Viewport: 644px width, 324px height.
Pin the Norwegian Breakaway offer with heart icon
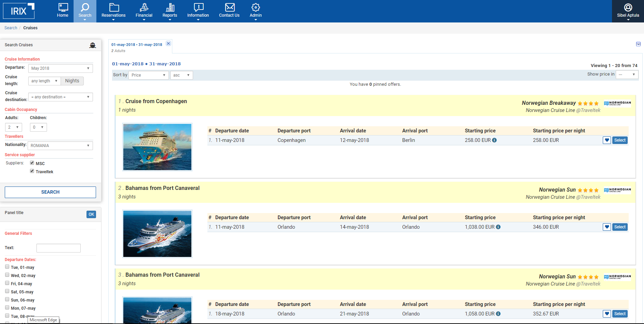607,140
